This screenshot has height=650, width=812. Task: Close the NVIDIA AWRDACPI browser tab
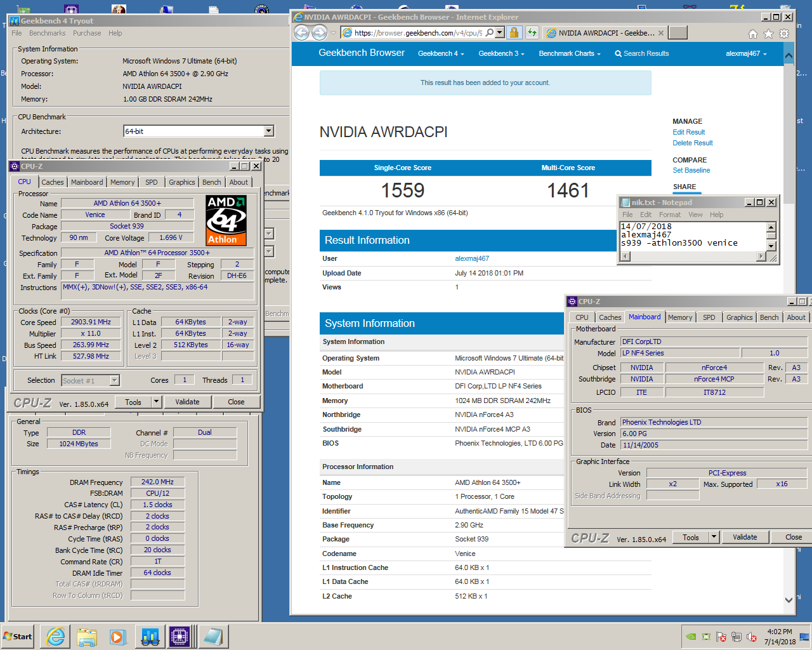point(661,33)
